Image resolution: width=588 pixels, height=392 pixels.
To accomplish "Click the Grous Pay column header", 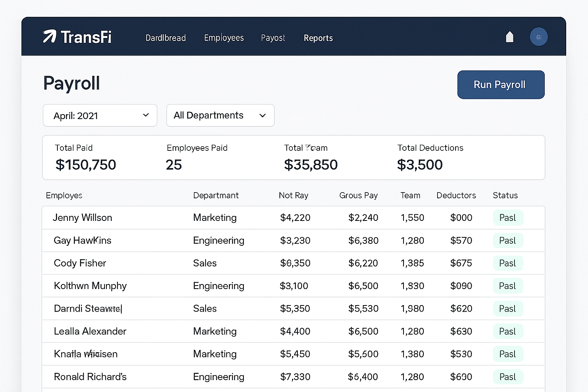I will pyautogui.click(x=358, y=195).
